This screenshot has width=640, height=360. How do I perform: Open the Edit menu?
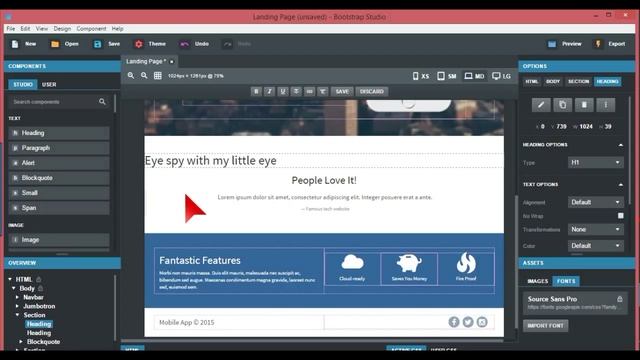pyautogui.click(x=25, y=29)
